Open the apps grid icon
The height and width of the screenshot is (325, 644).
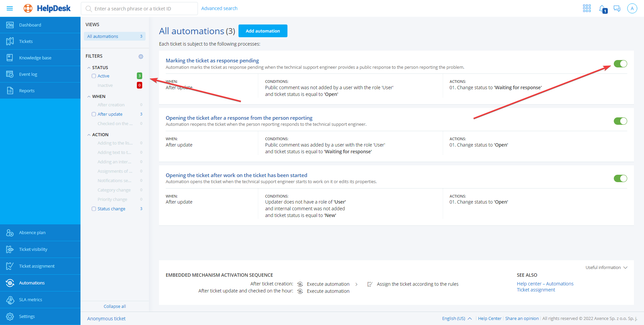click(587, 8)
